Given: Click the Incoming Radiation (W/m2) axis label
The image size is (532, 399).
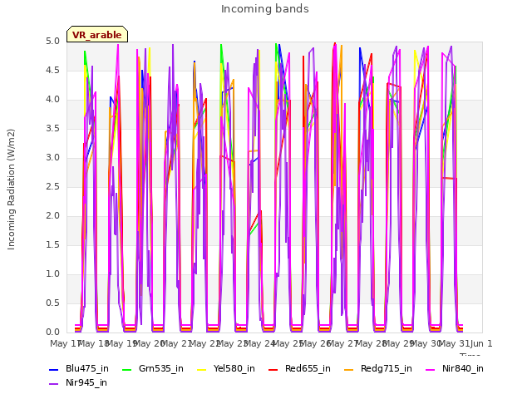Looking at the screenshot, I should pos(11,190).
